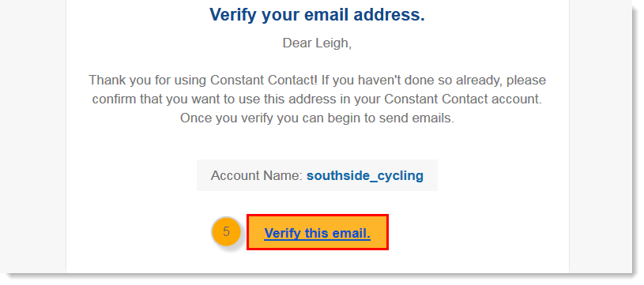Click orange button padding left of 'Verify'
Image resolution: width=644 pixels, height=285 pixels.
tap(256, 232)
